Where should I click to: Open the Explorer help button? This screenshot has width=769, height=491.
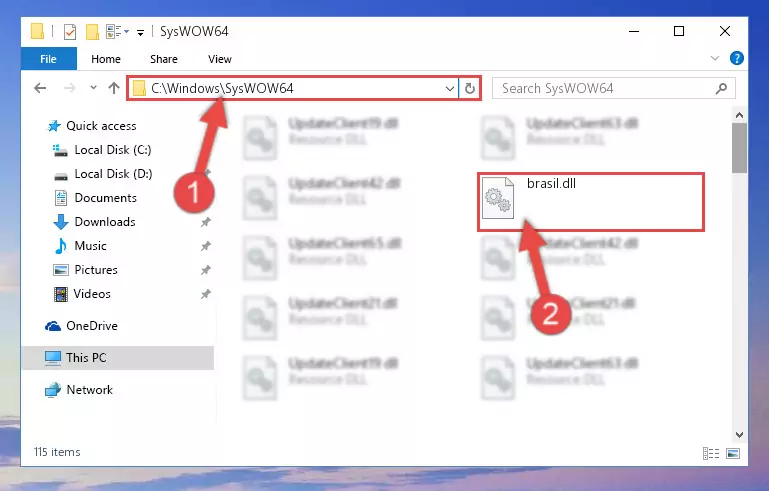[737, 58]
